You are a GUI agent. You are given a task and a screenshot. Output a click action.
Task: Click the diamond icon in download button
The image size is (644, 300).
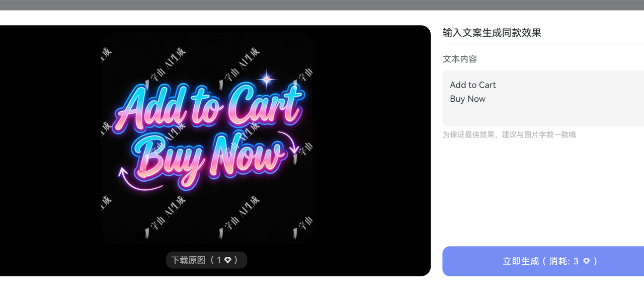(x=227, y=260)
